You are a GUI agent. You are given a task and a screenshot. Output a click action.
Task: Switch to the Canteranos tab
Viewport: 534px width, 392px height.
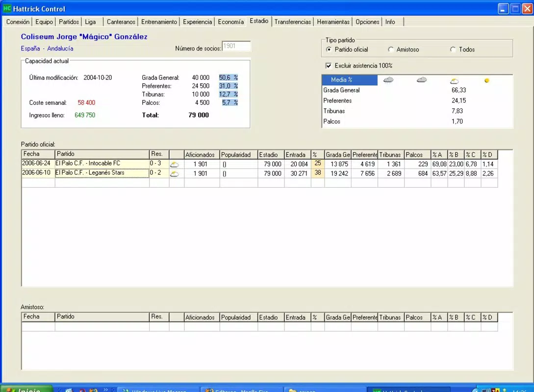click(x=121, y=22)
